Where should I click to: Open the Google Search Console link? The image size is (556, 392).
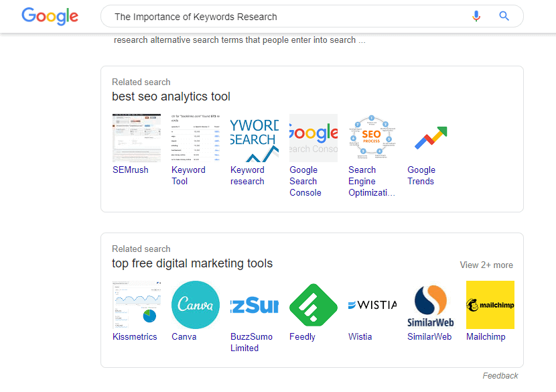click(x=305, y=182)
